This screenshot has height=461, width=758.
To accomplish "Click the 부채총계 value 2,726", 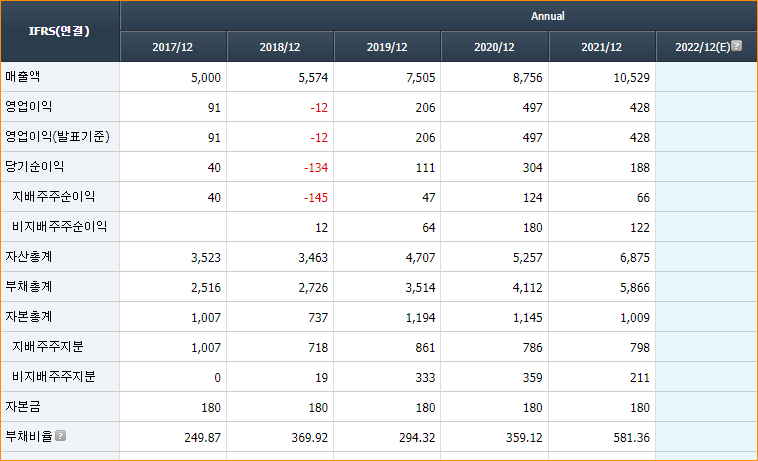I will 313,288.
